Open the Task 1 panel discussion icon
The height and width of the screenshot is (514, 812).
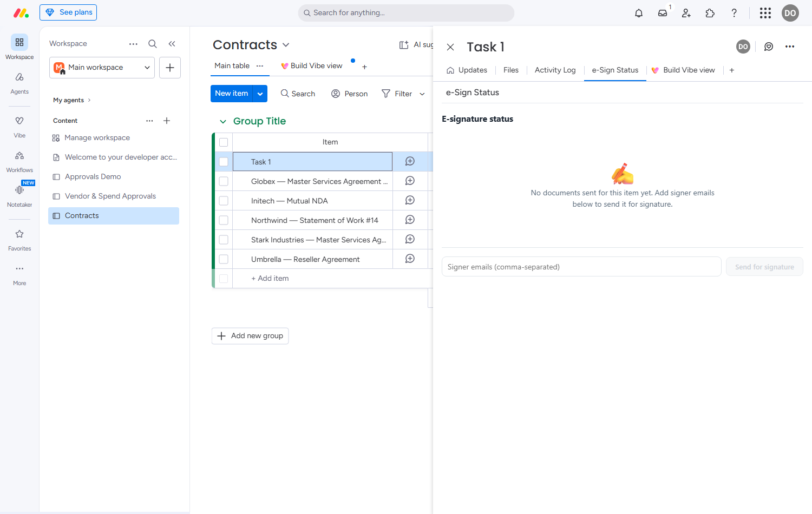(769, 47)
